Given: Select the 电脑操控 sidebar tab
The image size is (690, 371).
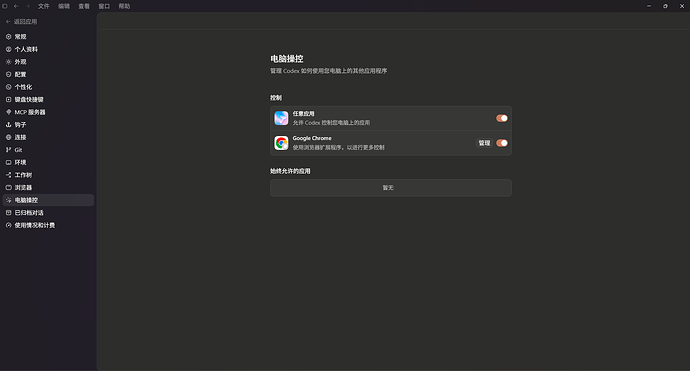Looking at the screenshot, I should click(48, 200).
